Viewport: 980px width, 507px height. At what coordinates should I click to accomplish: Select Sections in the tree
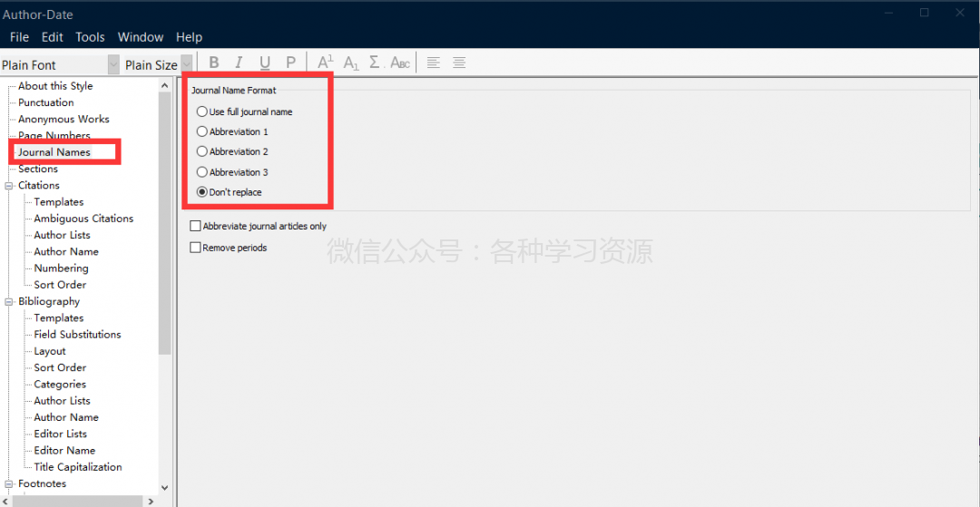click(38, 169)
